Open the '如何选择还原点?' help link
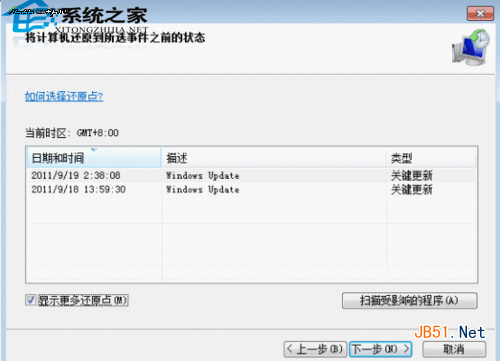The image size is (500, 361). pyautogui.click(x=64, y=96)
